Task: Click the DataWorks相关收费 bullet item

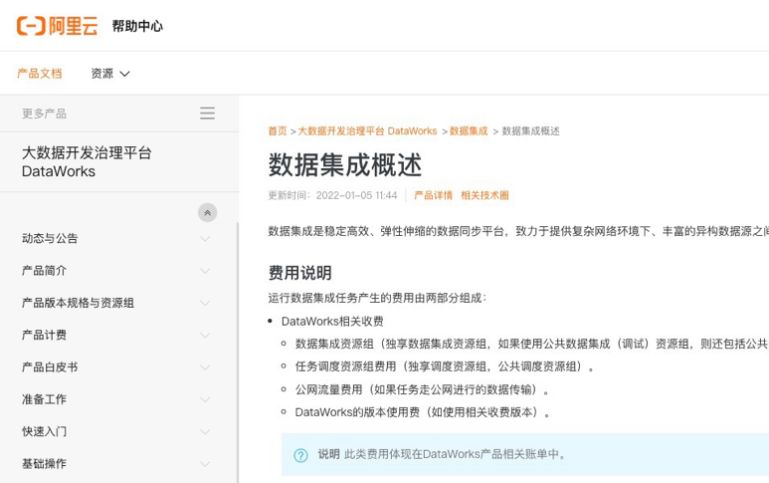Action: pos(333,321)
